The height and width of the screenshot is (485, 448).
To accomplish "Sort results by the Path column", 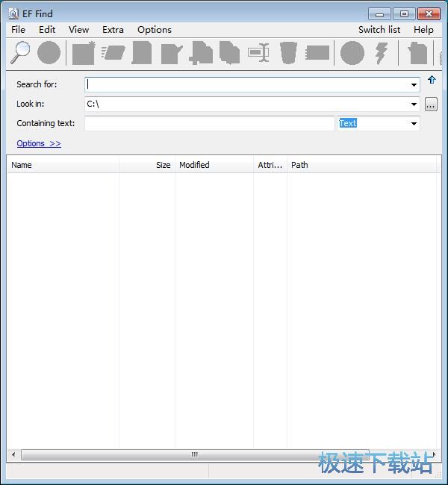I will [x=361, y=165].
